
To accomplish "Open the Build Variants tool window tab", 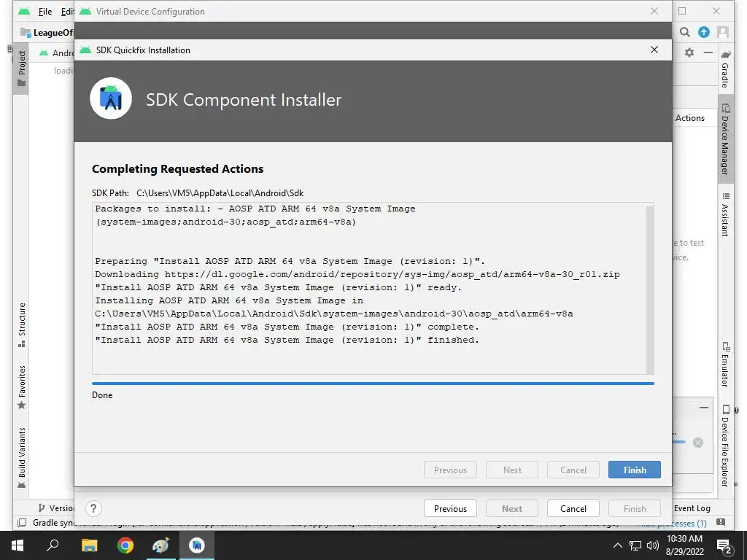I will coord(21,457).
